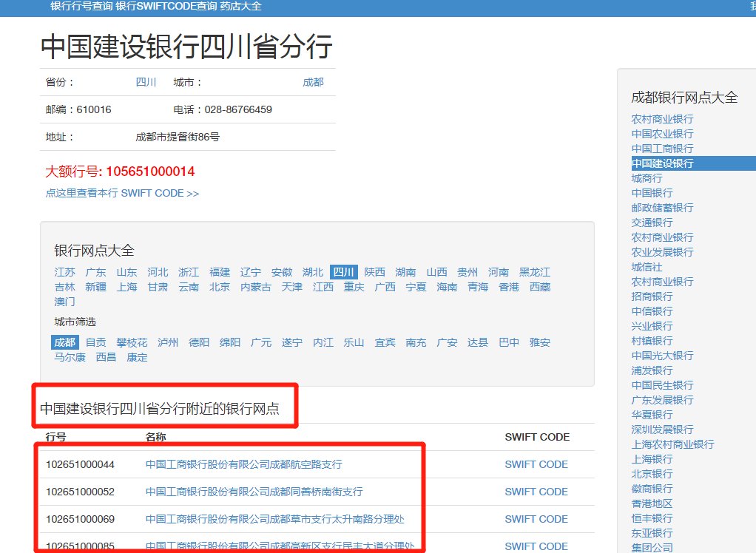Screen dimensions: 756x553
Task: Open 中国工商银行股份有限公司成都航空路支行 link
Action: [x=244, y=464]
